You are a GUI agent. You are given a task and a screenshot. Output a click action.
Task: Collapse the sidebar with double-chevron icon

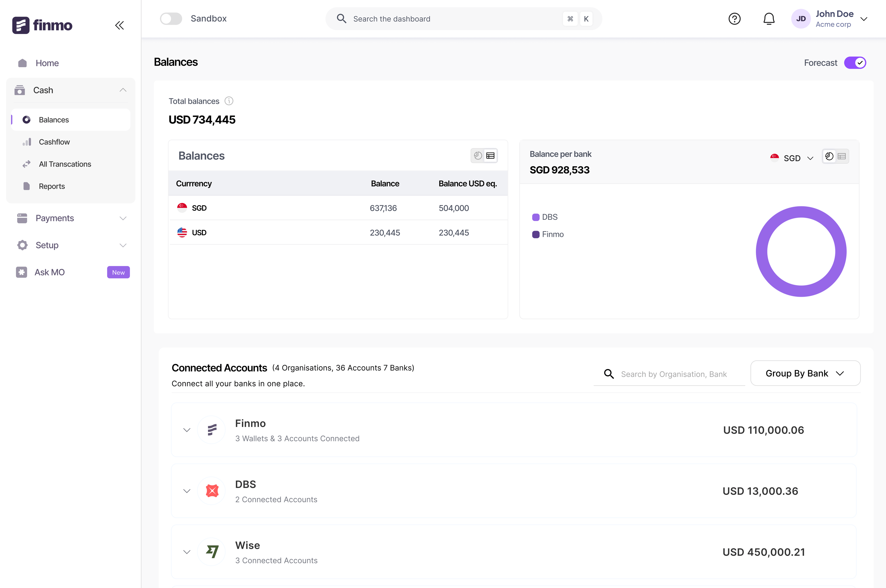coord(119,26)
